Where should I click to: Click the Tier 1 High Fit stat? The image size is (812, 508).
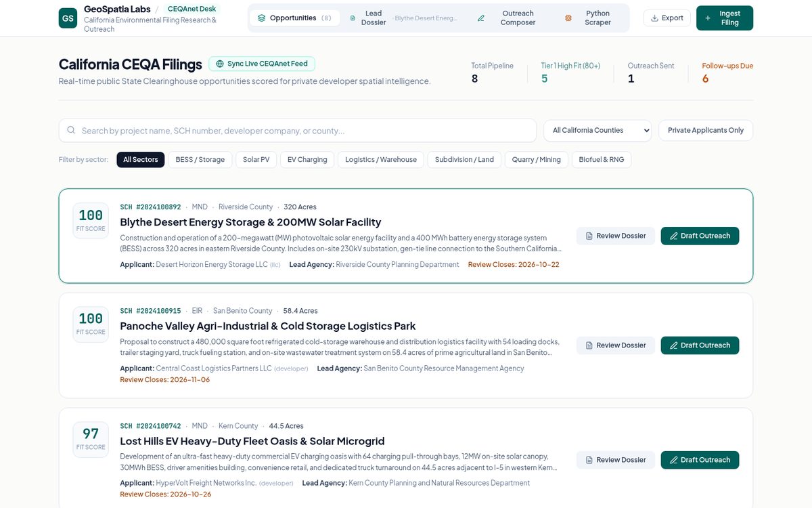570,72
